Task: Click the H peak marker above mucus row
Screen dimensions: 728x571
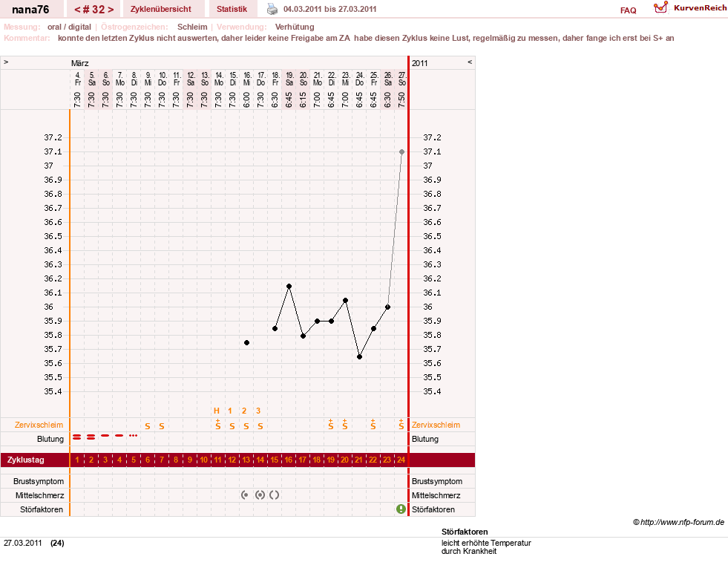Action: 217,411
